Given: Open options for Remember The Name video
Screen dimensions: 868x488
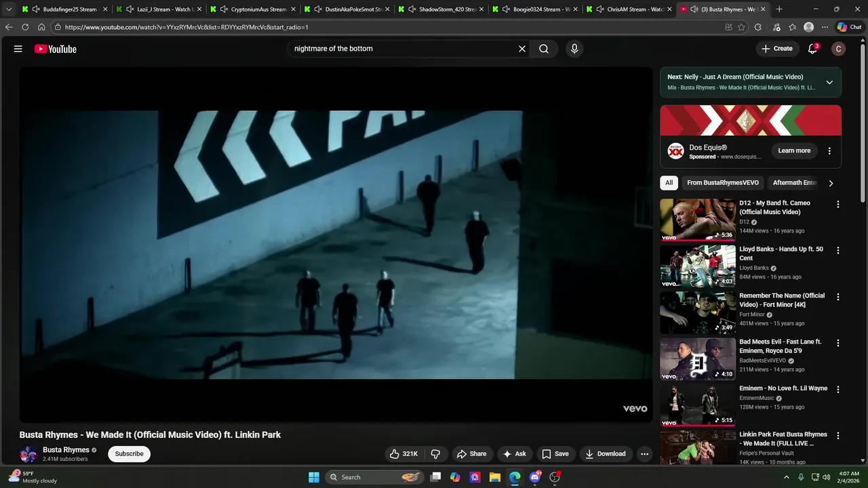Looking at the screenshot, I should point(838,297).
